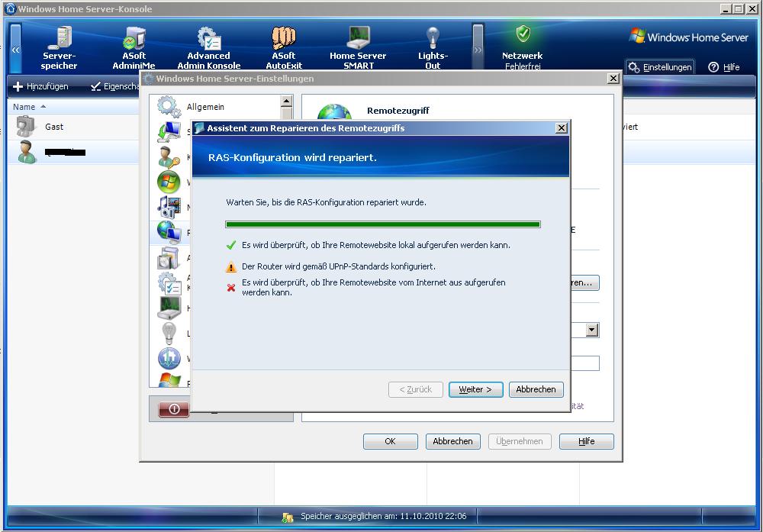Image resolution: width=763 pixels, height=532 pixels.
Task: Click Abbrechen in the Einstellungen dialog
Action: pos(452,441)
